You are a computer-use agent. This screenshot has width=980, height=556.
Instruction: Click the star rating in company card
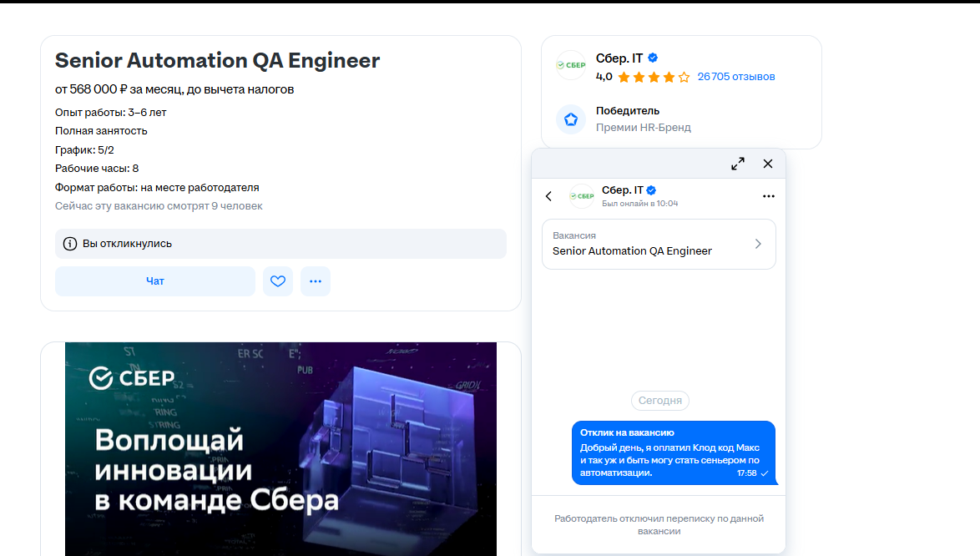(654, 77)
